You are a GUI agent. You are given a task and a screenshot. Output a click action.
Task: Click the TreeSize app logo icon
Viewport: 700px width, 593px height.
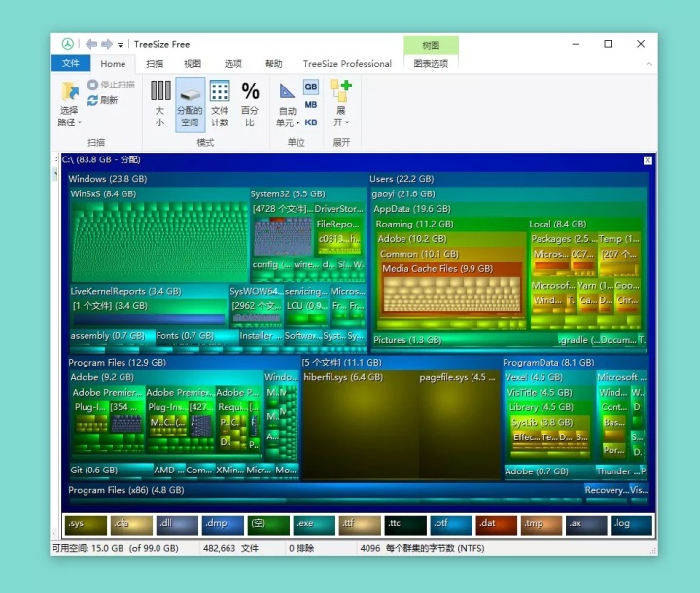tap(67, 44)
